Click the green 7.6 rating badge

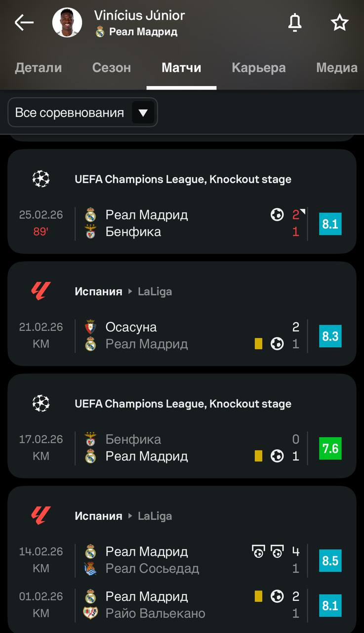pyautogui.click(x=330, y=448)
